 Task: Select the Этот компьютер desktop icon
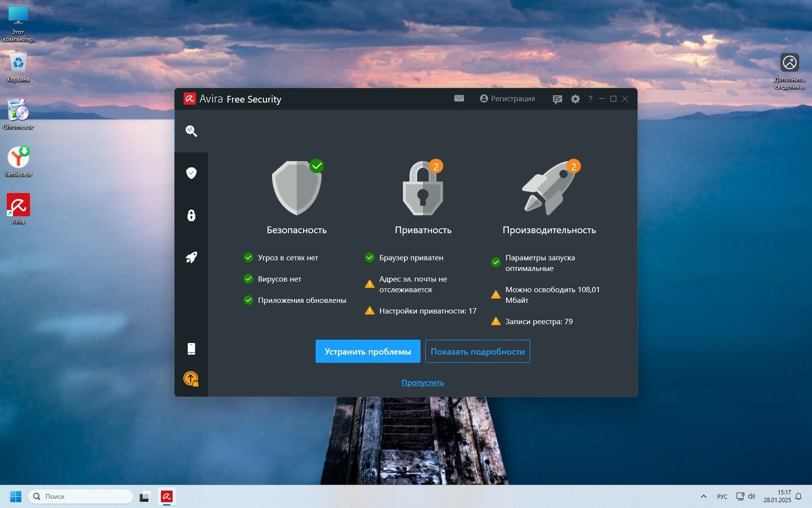point(18,24)
